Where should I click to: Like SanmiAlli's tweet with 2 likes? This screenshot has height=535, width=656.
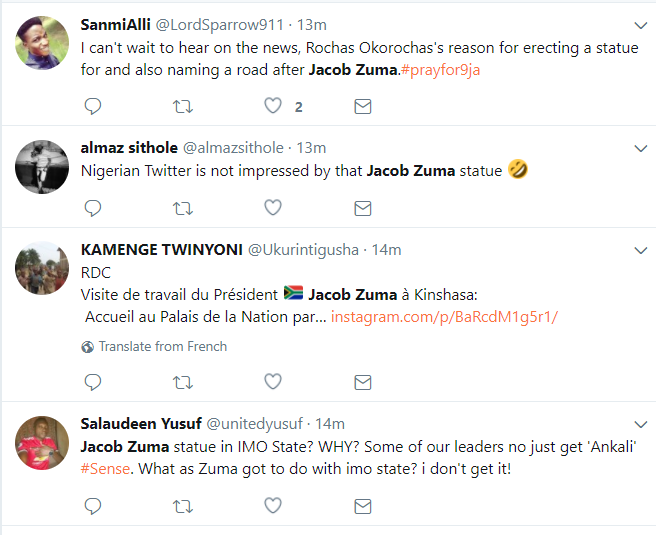tap(272, 106)
